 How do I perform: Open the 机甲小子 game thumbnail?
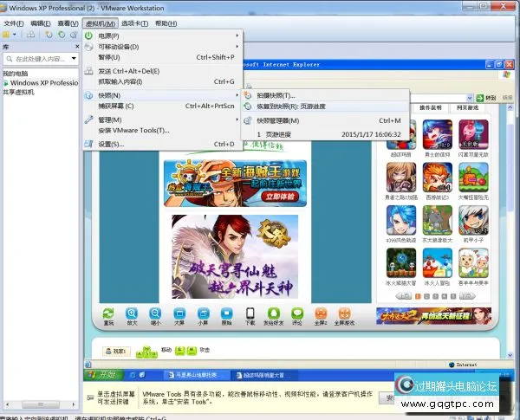pos(473,220)
